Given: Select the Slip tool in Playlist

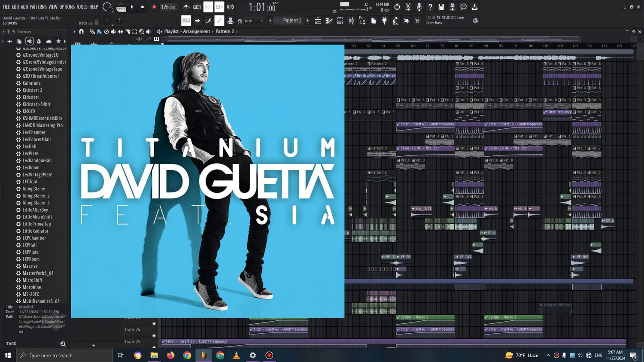Looking at the screenshot, I should coord(121,31).
